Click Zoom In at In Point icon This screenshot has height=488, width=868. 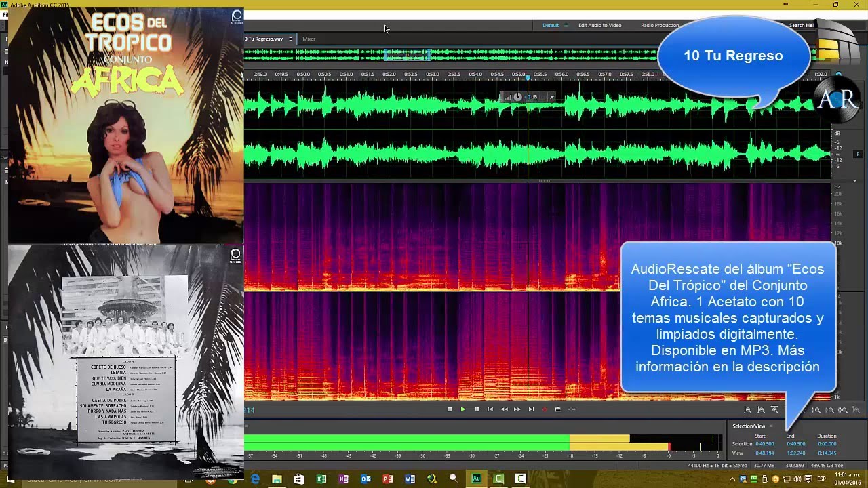817,410
